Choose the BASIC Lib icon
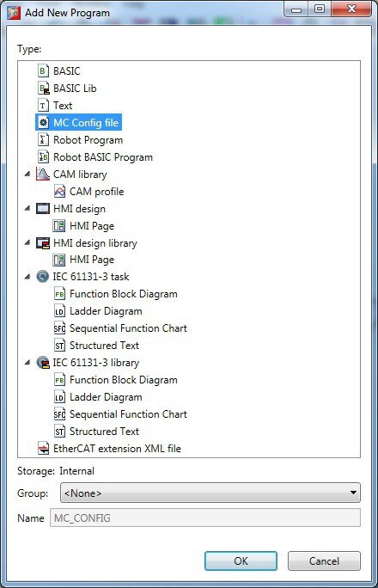This screenshot has width=378, height=588. 44,89
